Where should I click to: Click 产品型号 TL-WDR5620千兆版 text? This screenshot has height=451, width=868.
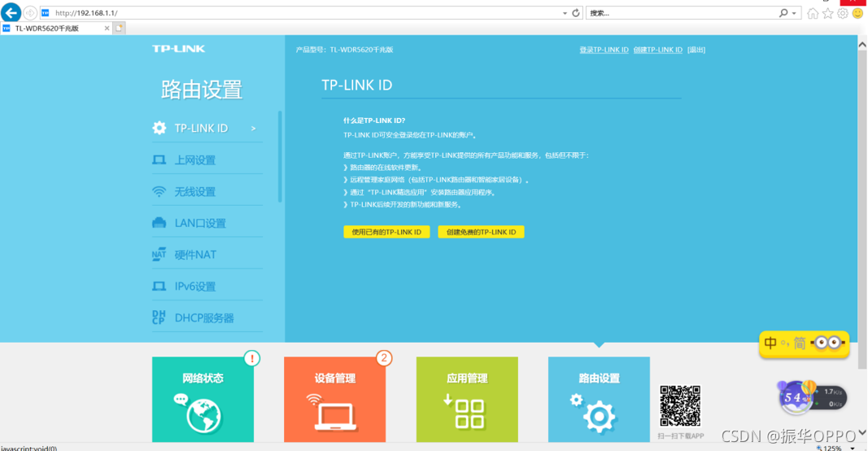[x=344, y=50]
